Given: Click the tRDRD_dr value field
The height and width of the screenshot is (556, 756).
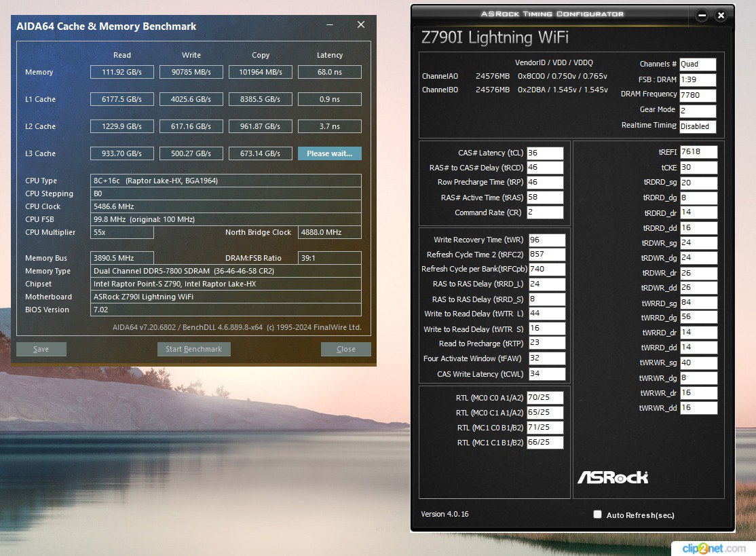Looking at the screenshot, I should pos(698,212).
